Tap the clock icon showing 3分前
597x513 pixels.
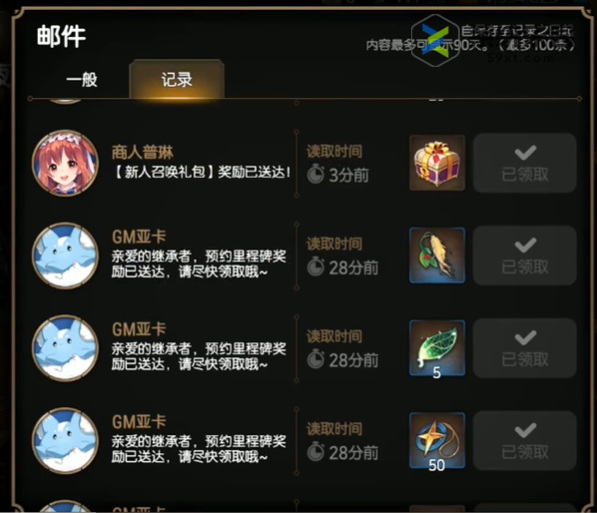coord(315,174)
